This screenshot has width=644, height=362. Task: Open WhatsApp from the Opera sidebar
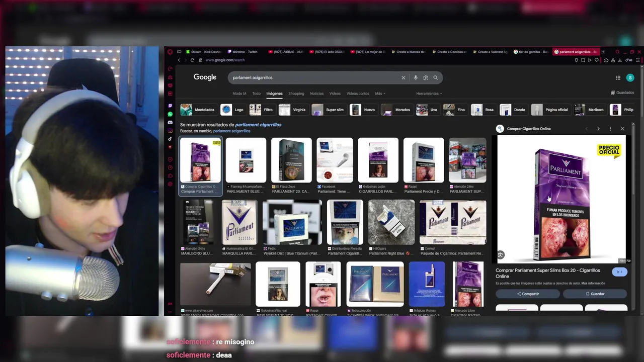[170, 114]
